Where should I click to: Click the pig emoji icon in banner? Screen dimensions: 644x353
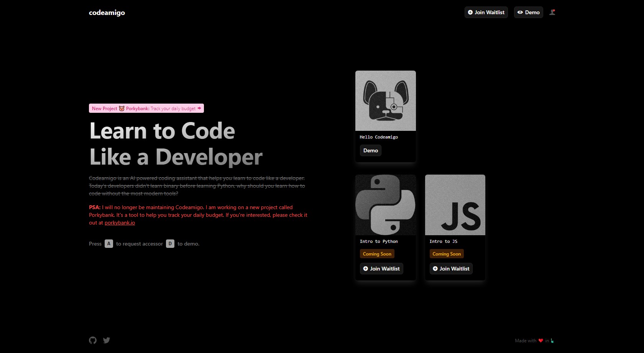pyautogui.click(x=122, y=109)
